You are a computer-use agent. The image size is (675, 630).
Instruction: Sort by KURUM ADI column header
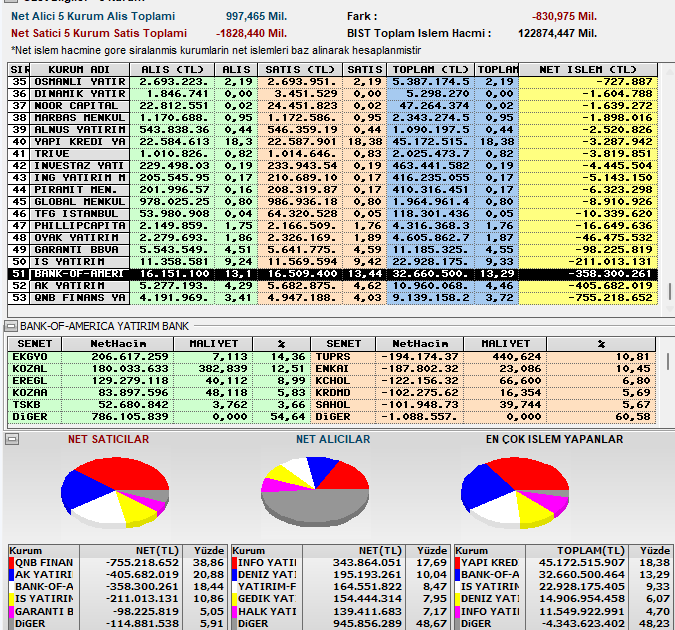(79, 69)
